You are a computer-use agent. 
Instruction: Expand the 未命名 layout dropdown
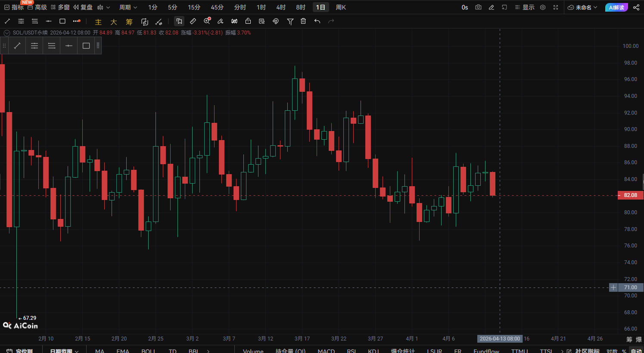click(583, 7)
